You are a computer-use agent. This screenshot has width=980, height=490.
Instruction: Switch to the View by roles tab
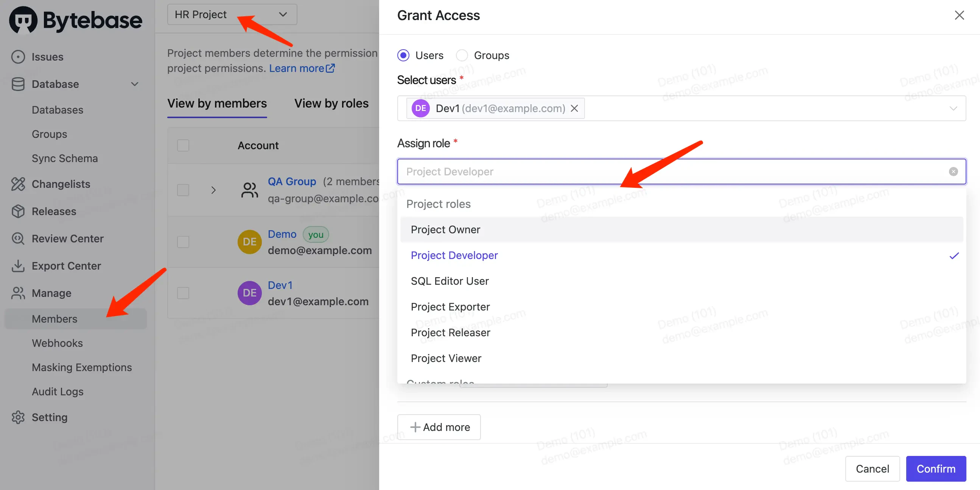[331, 103]
